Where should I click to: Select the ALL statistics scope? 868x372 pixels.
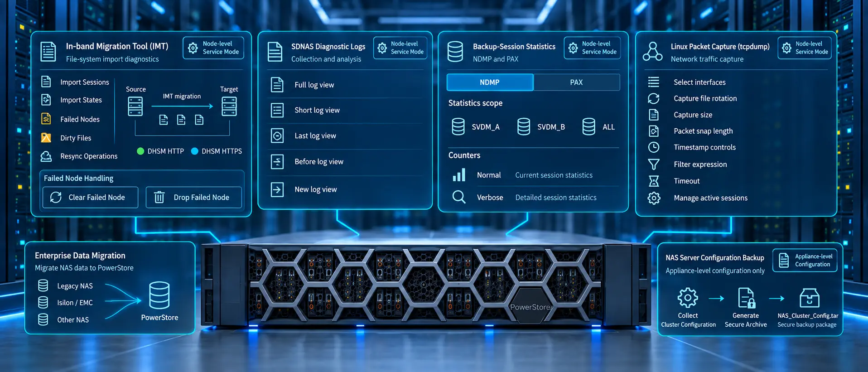598,127
